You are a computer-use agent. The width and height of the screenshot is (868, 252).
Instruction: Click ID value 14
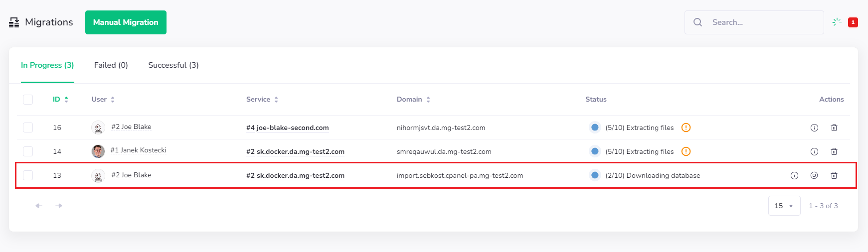(x=57, y=151)
